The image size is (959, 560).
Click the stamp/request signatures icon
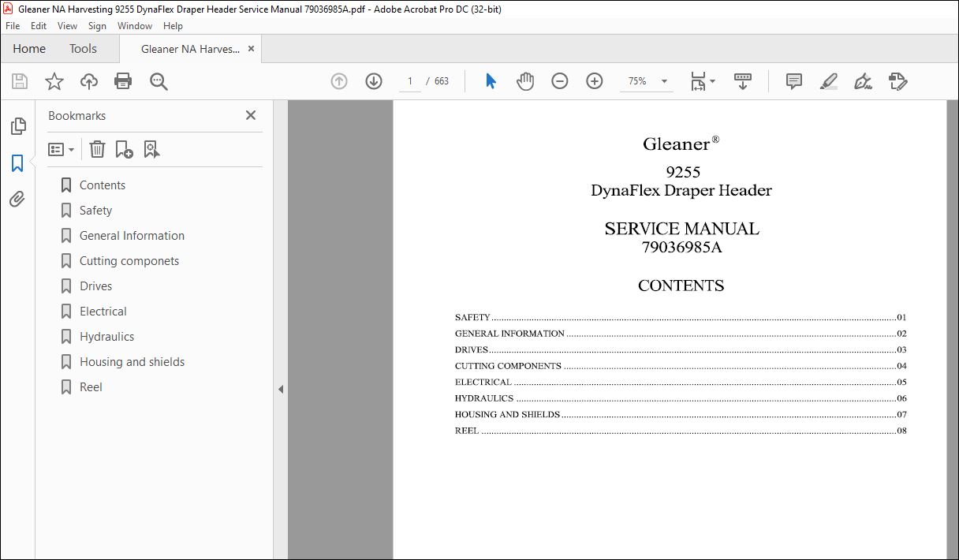898,81
